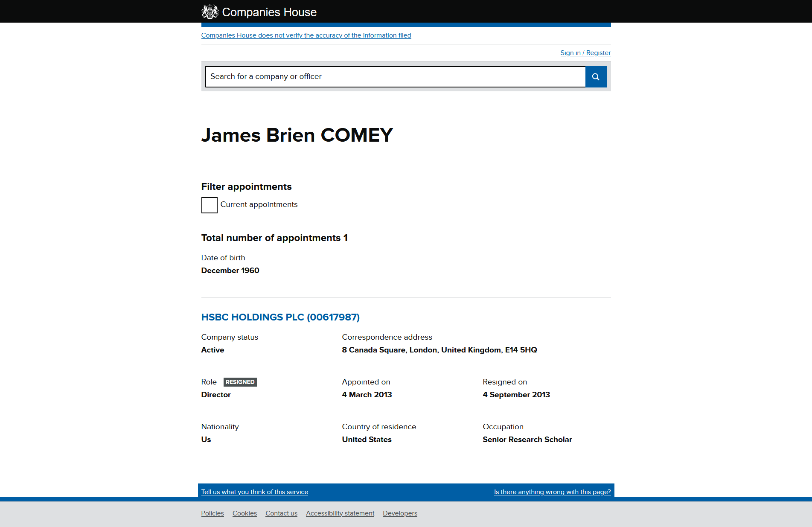Click Is there anything wrong with this page
The height and width of the screenshot is (527, 812).
pyautogui.click(x=552, y=492)
